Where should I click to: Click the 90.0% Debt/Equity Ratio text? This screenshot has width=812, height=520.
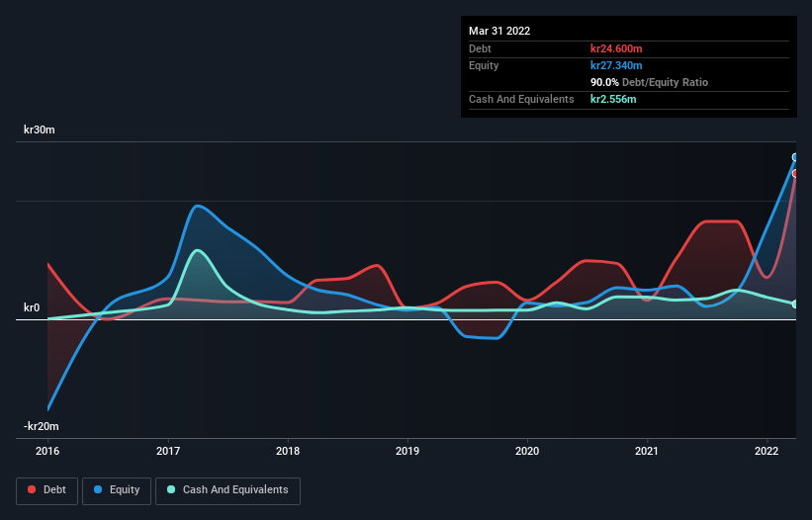coord(649,82)
